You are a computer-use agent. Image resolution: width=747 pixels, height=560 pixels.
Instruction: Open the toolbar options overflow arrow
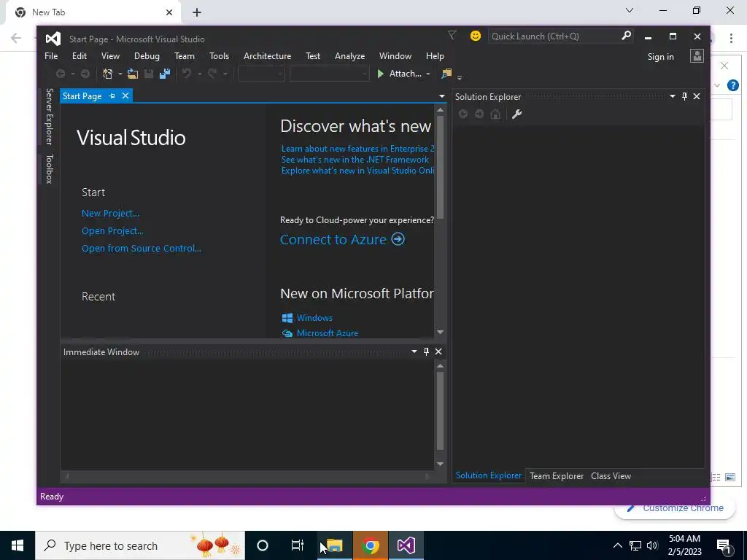[460, 77]
